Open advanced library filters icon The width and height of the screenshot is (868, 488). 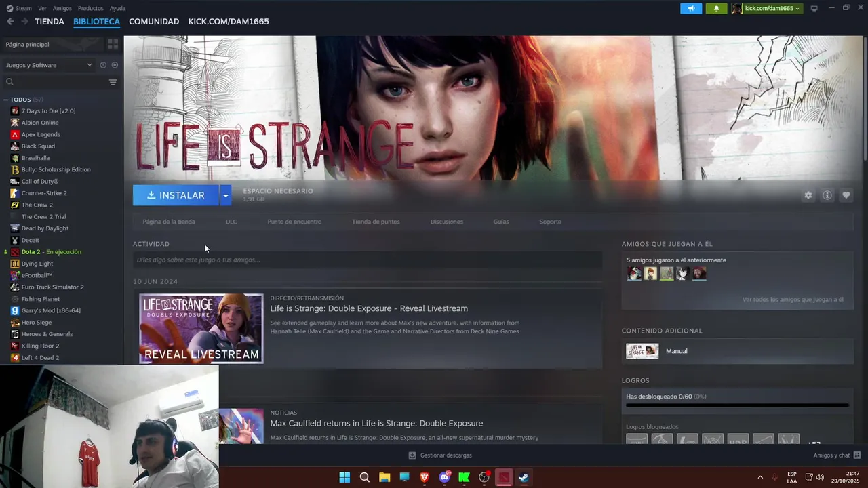click(113, 82)
